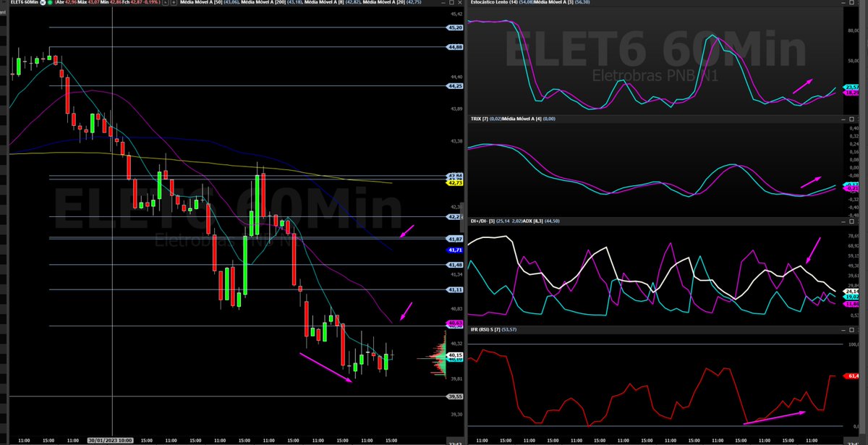Click the 39,55 horizontal line price tag

coord(455,397)
